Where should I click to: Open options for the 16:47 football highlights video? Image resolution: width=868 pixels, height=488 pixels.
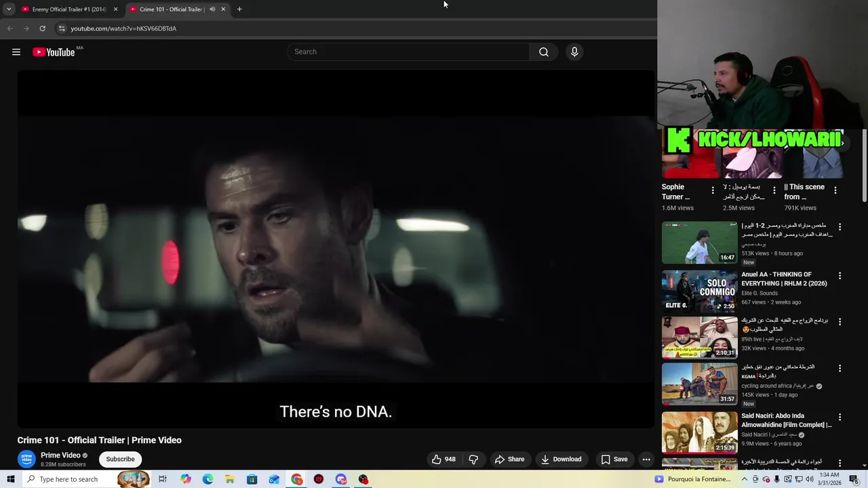[x=840, y=227]
